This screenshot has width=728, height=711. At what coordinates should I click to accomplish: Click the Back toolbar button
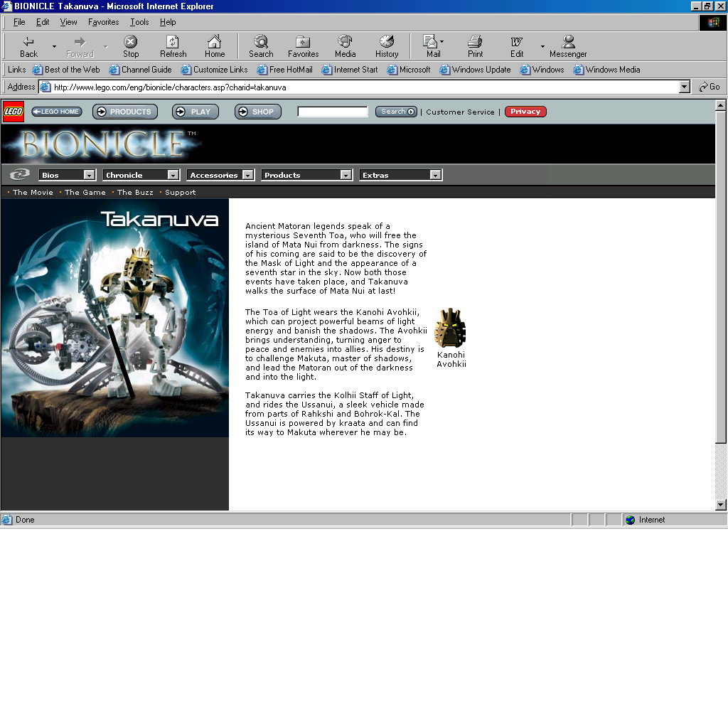click(28, 46)
